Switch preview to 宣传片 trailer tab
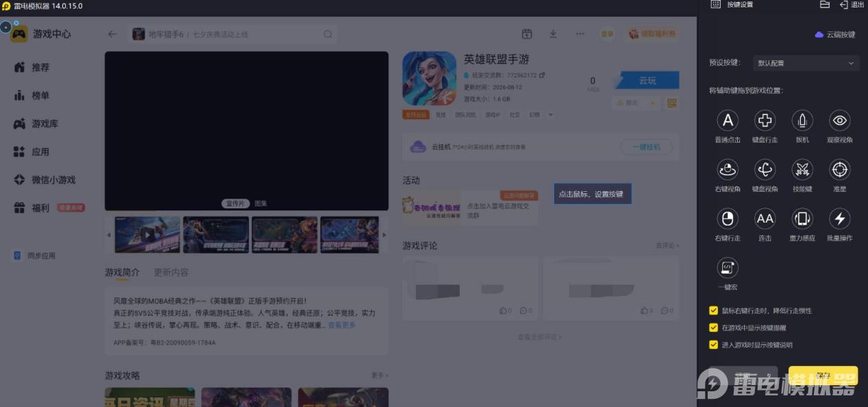The height and width of the screenshot is (407, 868). coord(236,203)
